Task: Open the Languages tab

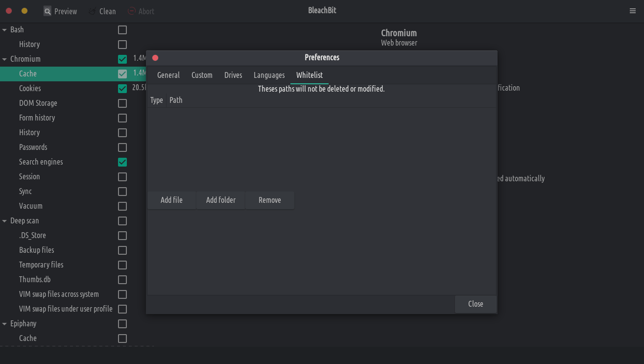Action: click(x=269, y=75)
